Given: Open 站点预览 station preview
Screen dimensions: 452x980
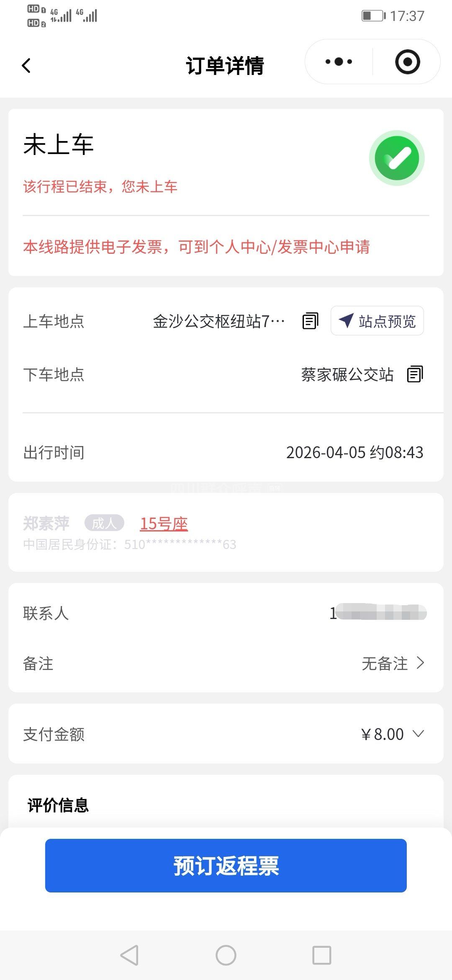Looking at the screenshot, I should point(377,321).
